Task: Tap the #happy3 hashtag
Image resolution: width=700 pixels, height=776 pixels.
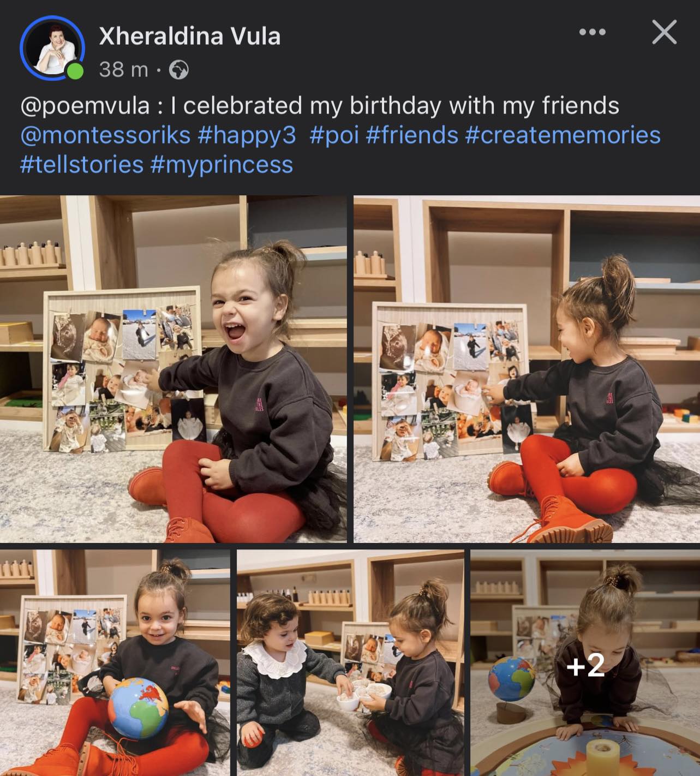Action: point(247,135)
